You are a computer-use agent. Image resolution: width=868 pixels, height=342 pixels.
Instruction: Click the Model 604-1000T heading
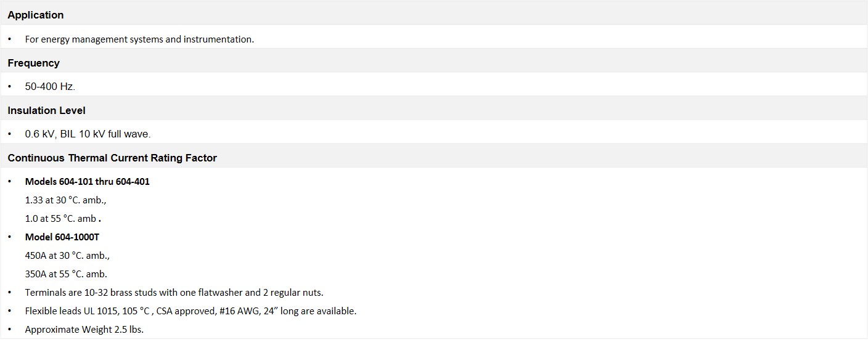[x=62, y=237]
